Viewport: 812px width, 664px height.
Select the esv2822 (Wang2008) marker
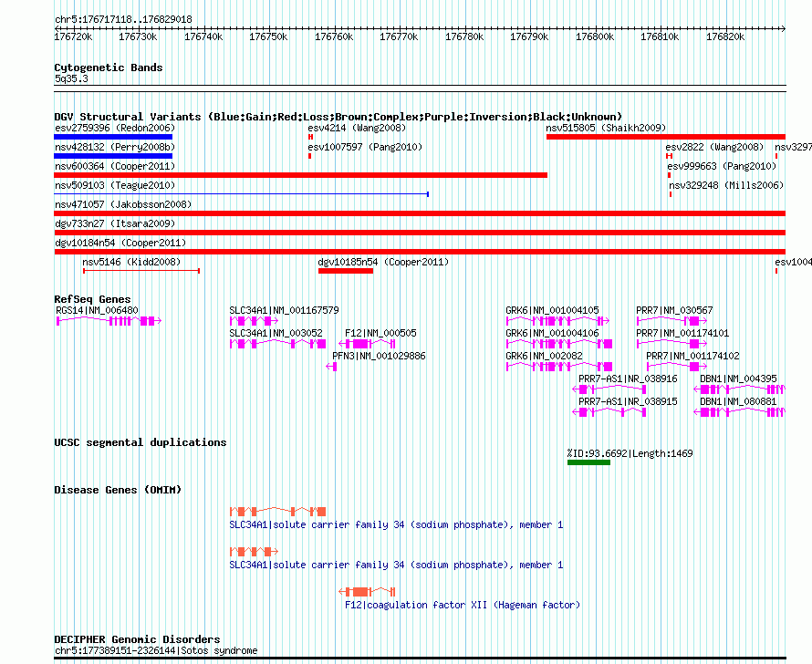coord(669,156)
